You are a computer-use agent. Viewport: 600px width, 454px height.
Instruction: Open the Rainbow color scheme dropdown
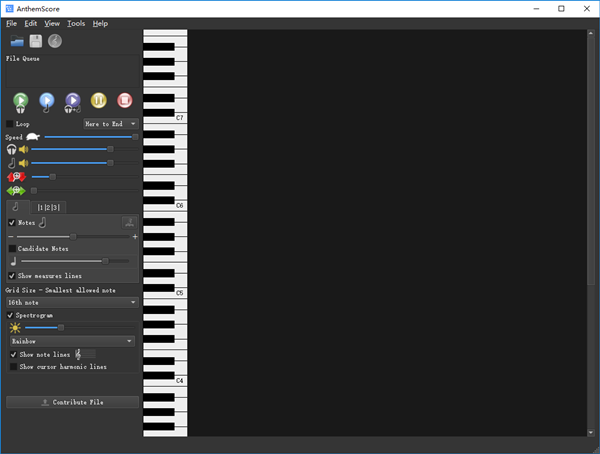click(x=71, y=341)
